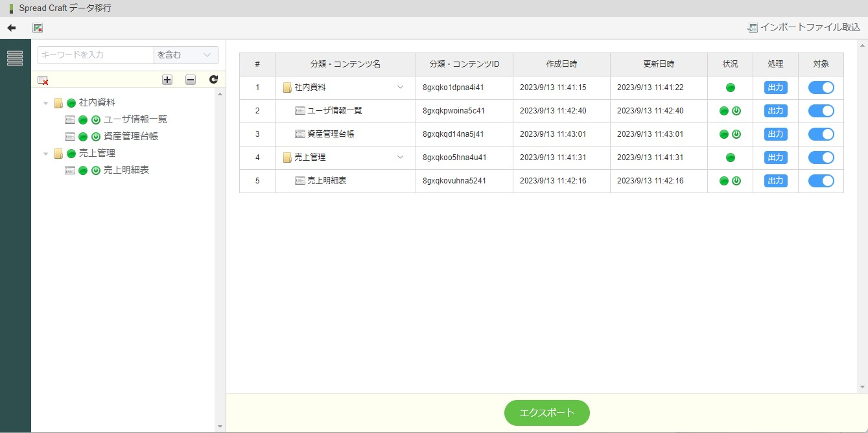Click the back arrow icon
This screenshot has width=868, height=433.
click(x=11, y=28)
